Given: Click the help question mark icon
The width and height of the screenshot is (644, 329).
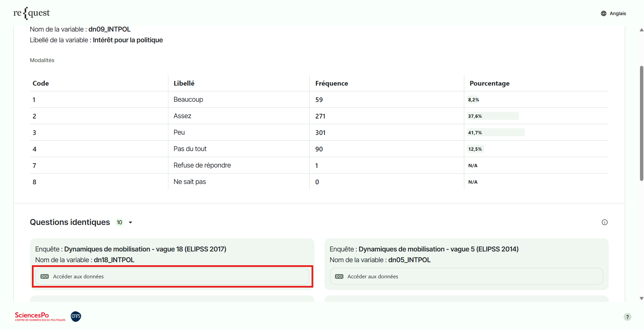Looking at the screenshot, I should tap(627, 317).
